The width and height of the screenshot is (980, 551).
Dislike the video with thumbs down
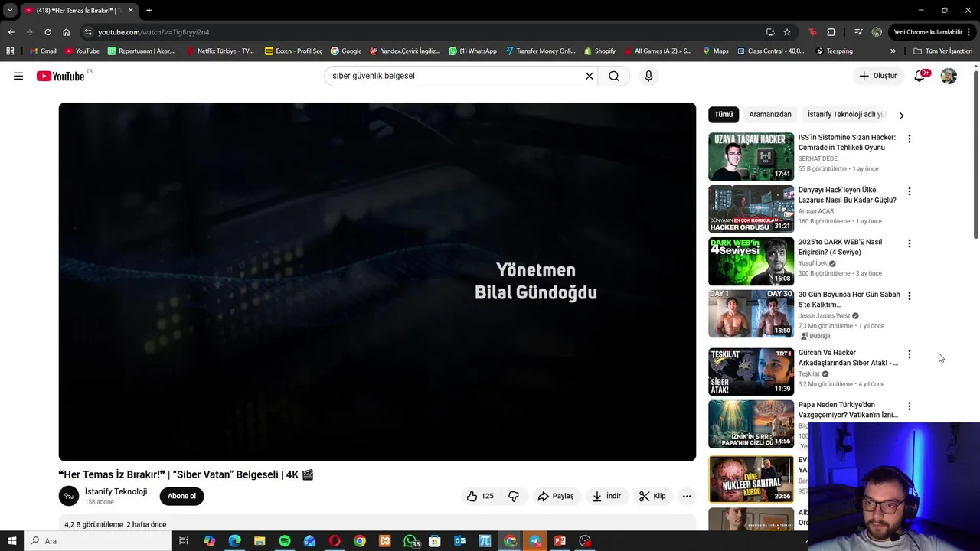[514, 496]
